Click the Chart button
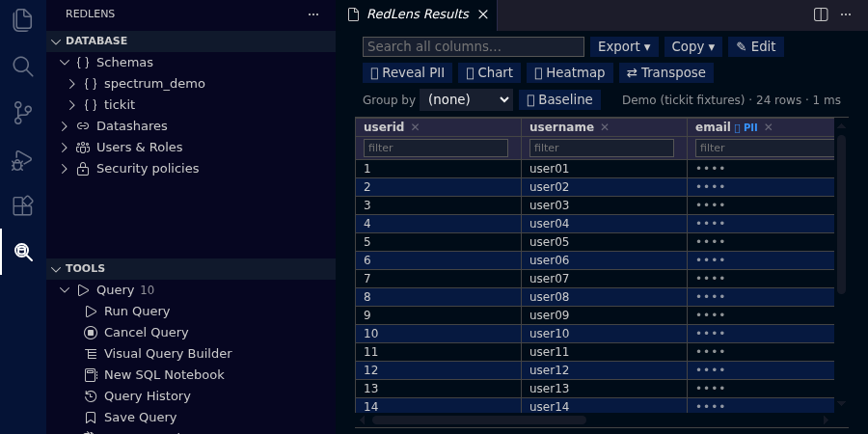Viewport: 868px width, 434px height. click(489, 73)
